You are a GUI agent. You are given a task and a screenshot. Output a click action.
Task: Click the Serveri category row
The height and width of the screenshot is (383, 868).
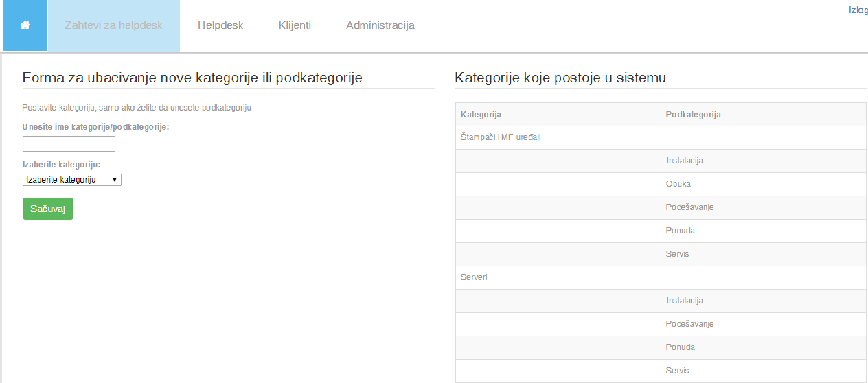click(x=661, y=278)
